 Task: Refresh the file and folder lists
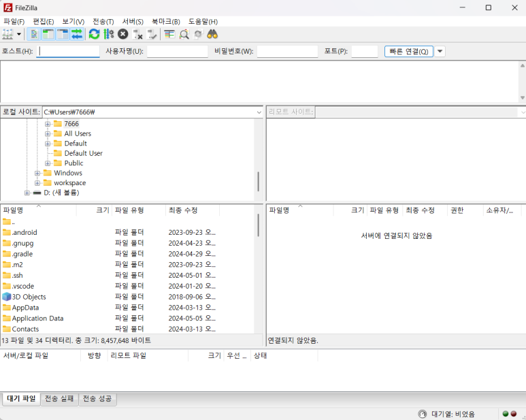(95, 34)
